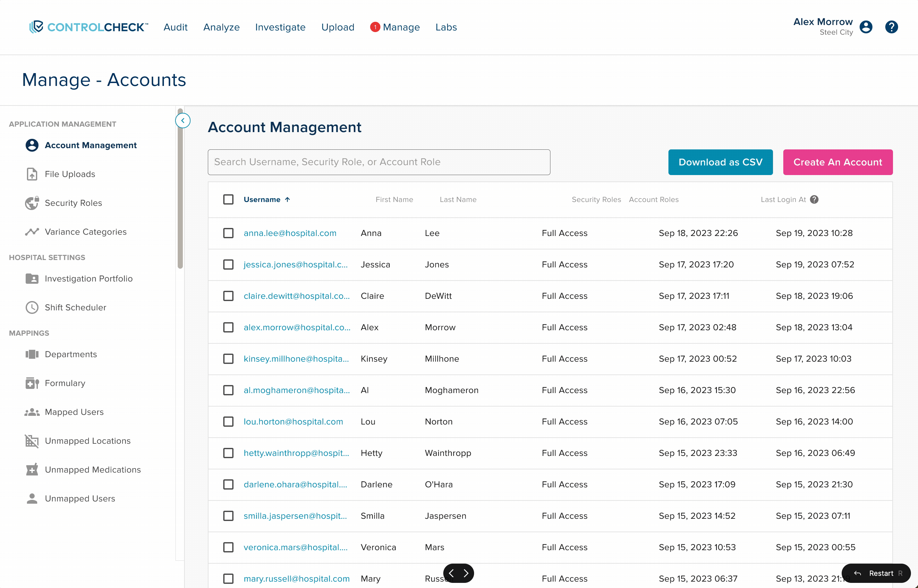Open Security Roles globe-shield icon
This screenshot has height=588, width=918.
click(32, 203)
